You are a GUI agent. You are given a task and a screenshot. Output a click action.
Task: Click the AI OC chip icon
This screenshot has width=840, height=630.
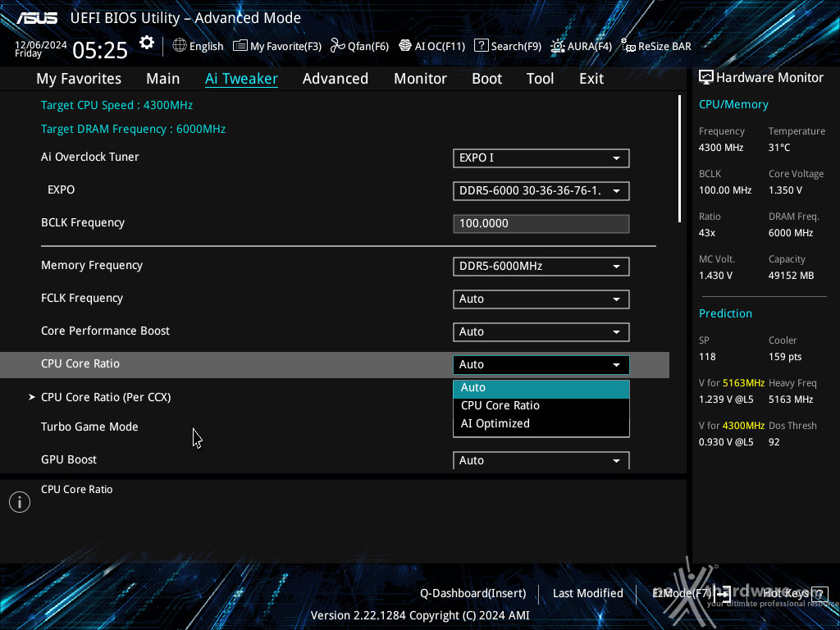(405, 46)
